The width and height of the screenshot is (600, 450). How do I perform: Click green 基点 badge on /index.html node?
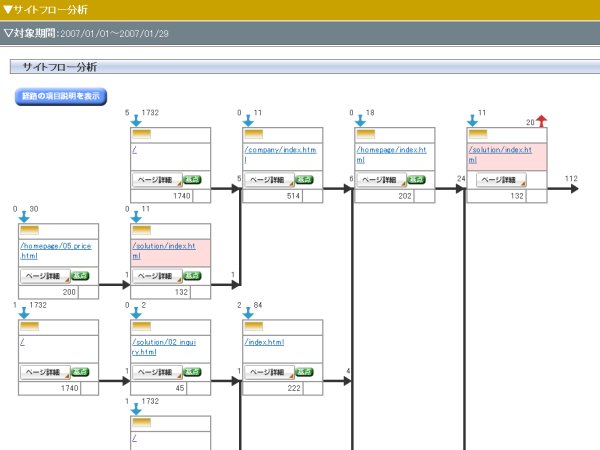tap(303, 372)
